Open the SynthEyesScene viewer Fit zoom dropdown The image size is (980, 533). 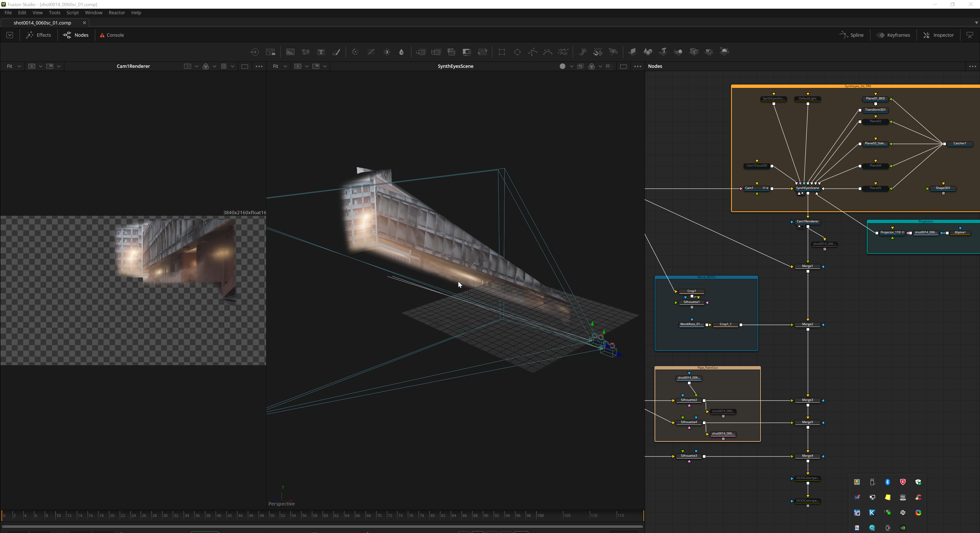(280, 66)
